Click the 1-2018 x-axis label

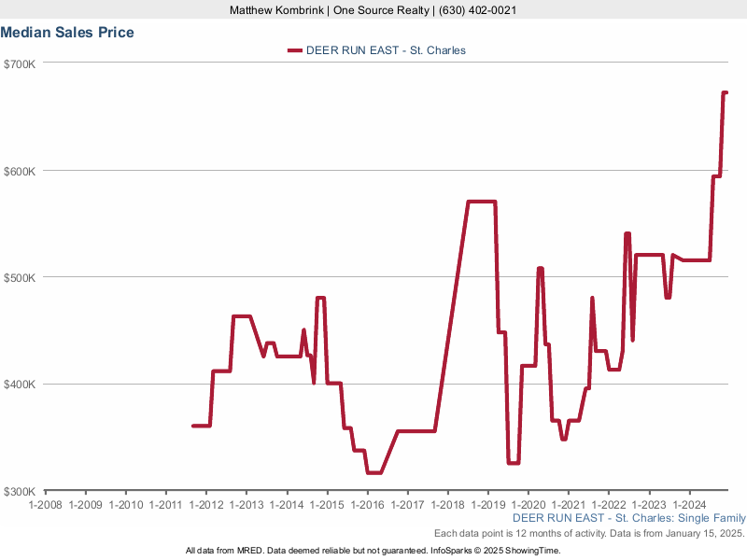point(448,505)
